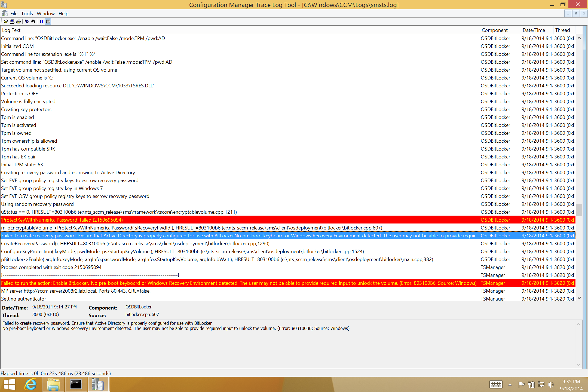Select the red 'Failed to run the action: Enable BitLocker' row
The height and width of the screenshot is (392, 588).
(x=288, y=283)
